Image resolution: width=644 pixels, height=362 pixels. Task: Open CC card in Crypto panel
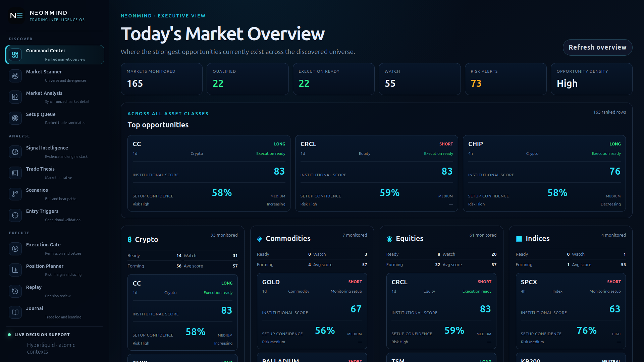tap(182, 312)
